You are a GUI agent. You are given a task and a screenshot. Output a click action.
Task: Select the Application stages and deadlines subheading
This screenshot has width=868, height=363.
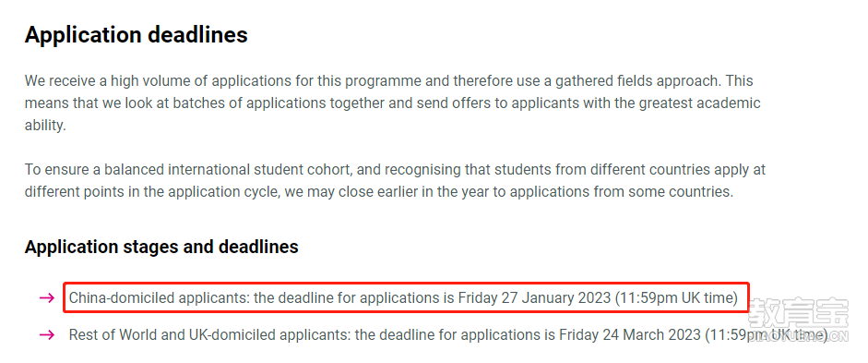click(x=161, y=247)
